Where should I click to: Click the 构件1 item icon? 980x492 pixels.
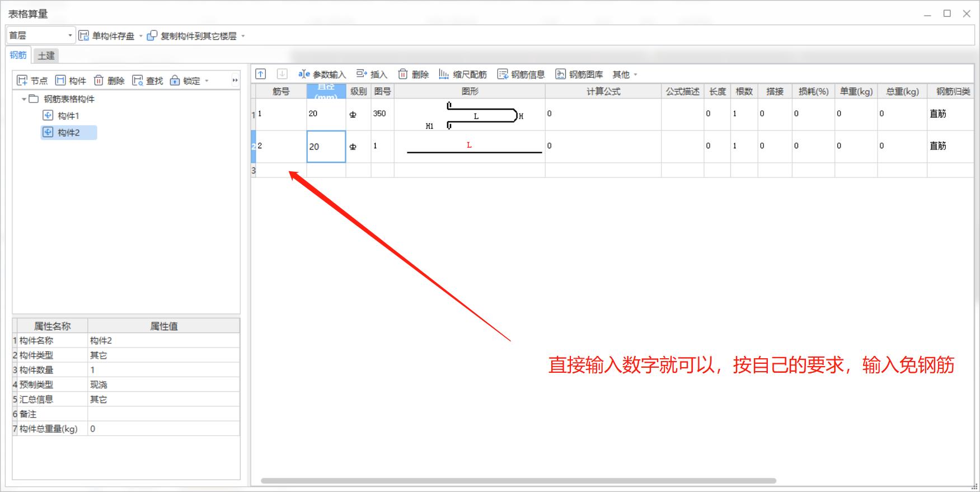tap(48, 115)
